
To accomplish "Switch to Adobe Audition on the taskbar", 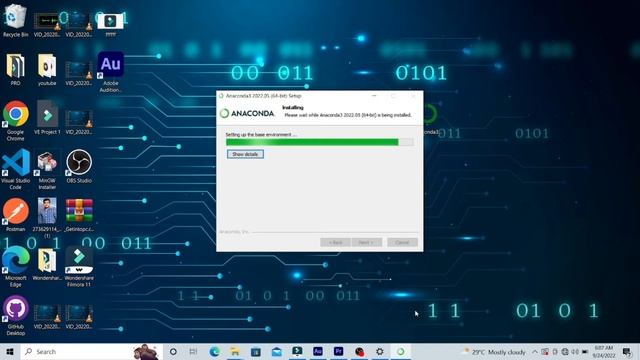I will click(318, 351).
